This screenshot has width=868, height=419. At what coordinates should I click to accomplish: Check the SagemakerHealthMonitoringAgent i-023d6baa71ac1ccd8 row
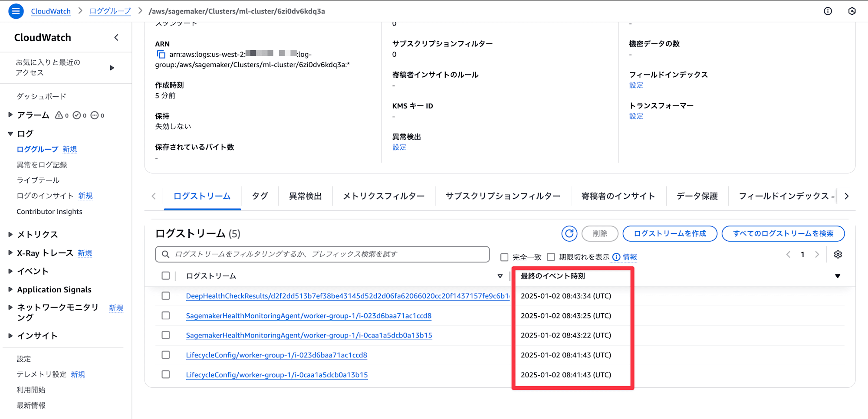click(x=165, y=316)
